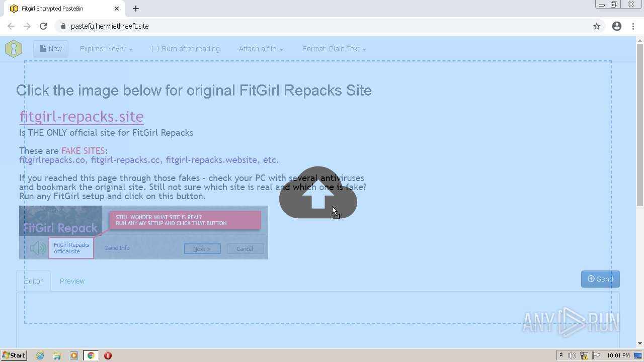Click the scrollbar up arrow
This screenshot has width=644, height=362.
639,41
